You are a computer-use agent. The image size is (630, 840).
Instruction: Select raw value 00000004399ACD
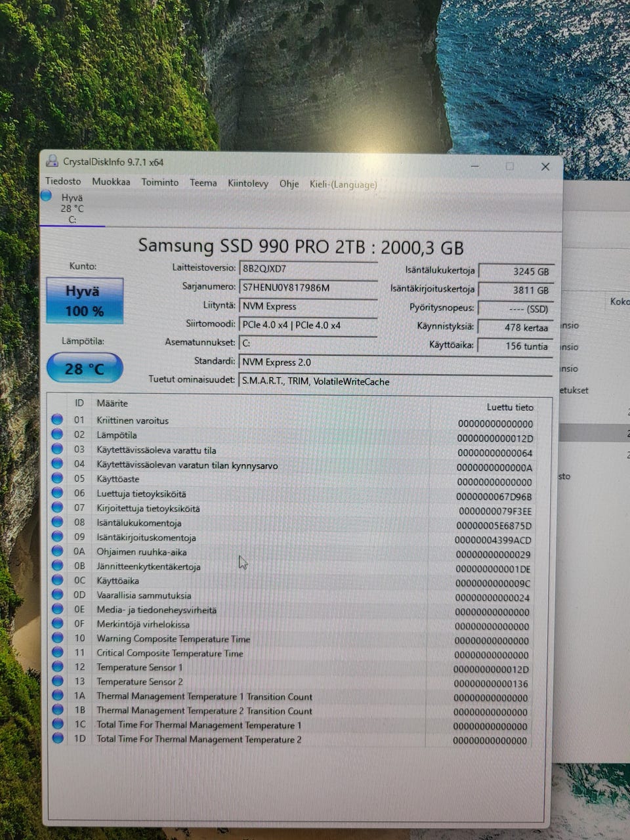tap(493, 540)
